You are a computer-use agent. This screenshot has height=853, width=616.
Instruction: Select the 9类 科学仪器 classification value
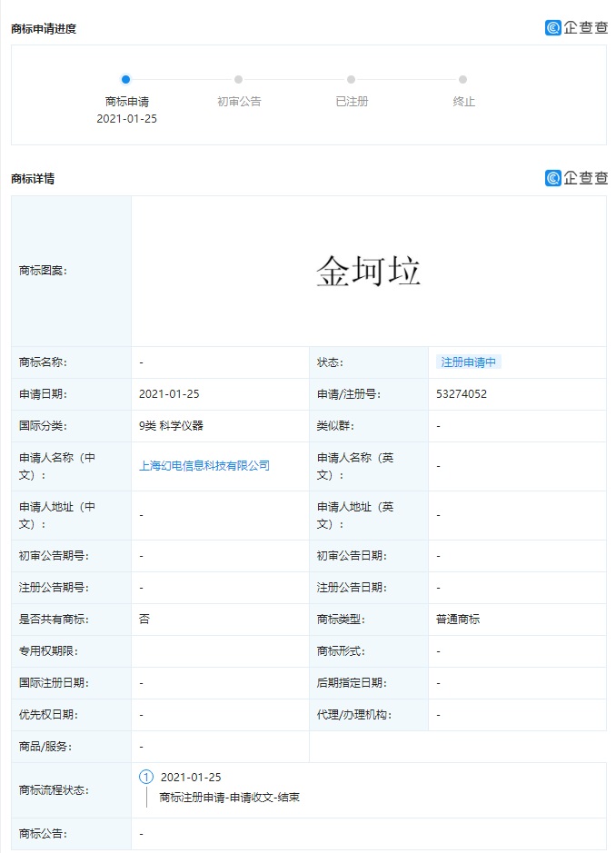(x=171, y=426)
